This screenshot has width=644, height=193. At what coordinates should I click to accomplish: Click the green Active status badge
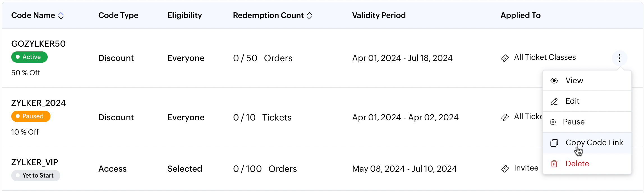pyautogui.click(x=29, y=57)
